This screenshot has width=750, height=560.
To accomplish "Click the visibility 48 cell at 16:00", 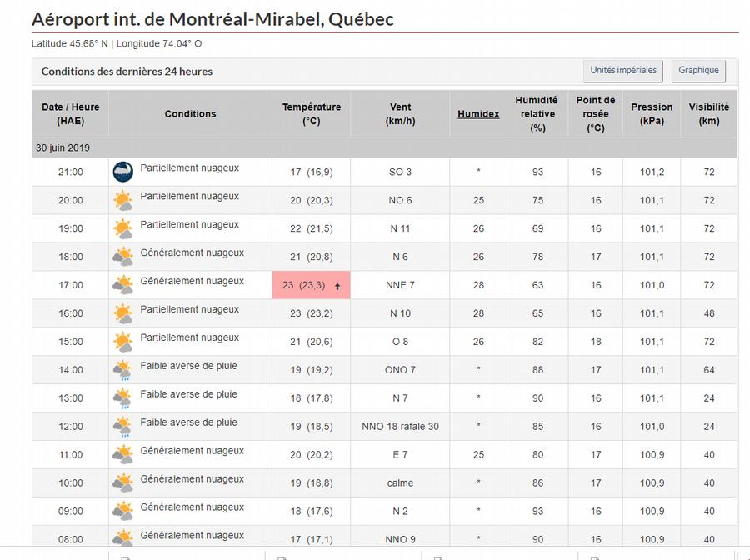I will [x=709, y=312].
